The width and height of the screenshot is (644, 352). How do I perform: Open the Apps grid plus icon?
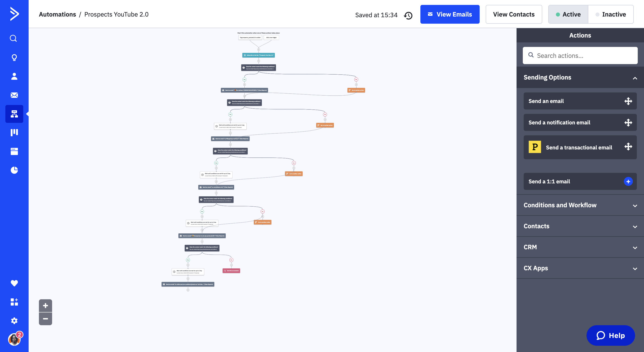click(x=14, y=302)
